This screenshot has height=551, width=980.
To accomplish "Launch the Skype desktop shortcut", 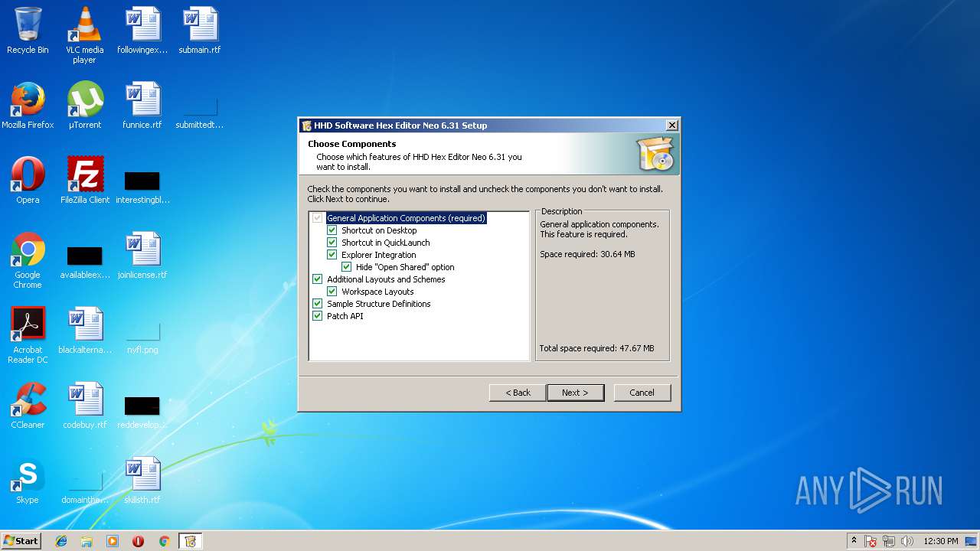I will [x=28, y=481].
